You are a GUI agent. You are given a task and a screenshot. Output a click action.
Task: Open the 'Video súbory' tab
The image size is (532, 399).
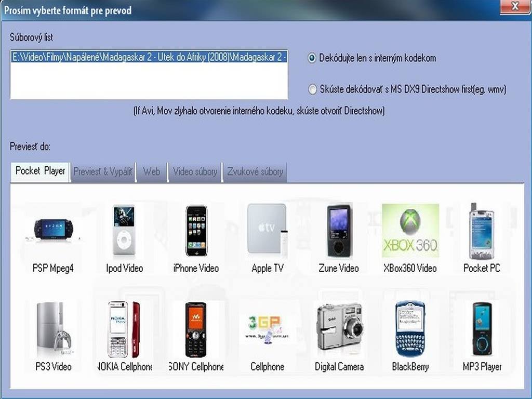pyautogui.click(x=195, y=171)
